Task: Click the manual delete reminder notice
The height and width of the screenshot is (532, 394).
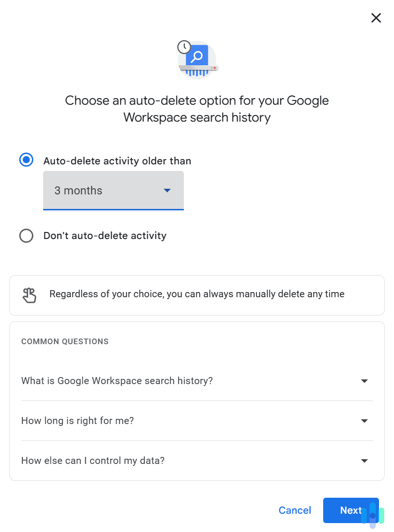Action: point(197,295)
